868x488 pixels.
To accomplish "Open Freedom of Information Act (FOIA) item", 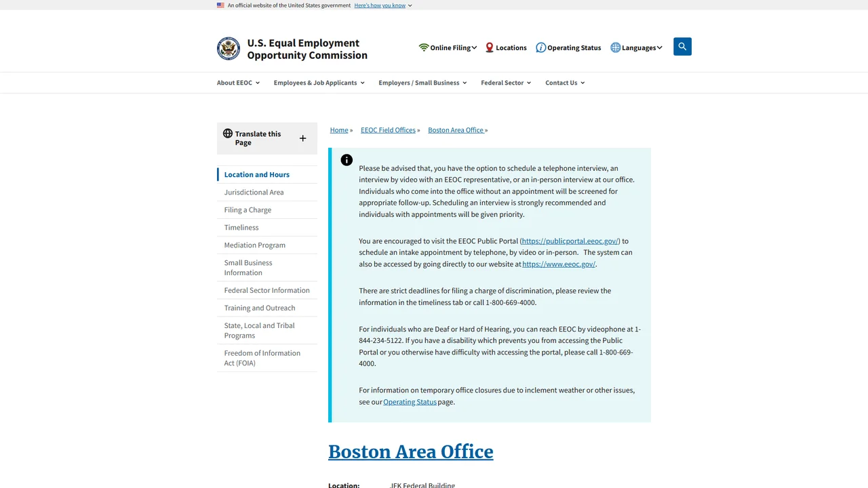I will pyautogui.click(x=267, y=358).
